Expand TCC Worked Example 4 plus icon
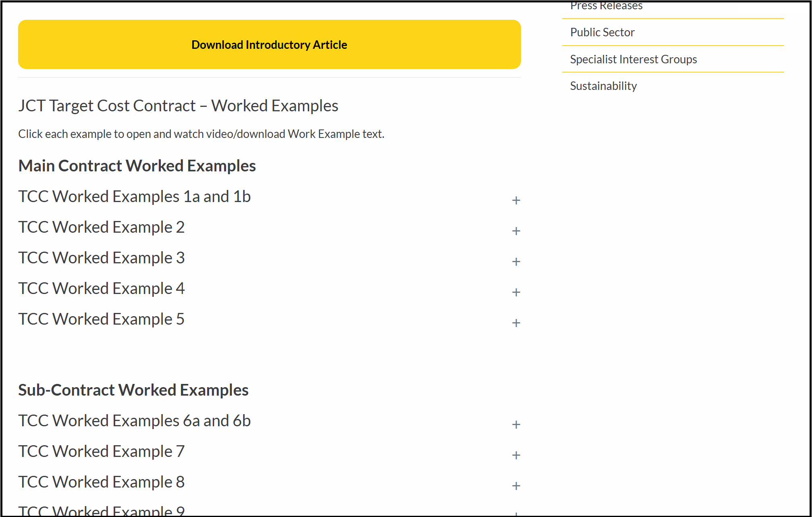812x517 pixels. [516, 292]
